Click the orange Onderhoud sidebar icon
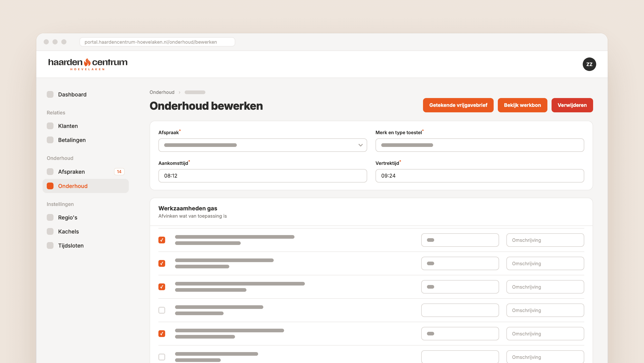This screenshot has height=363, width=644. 50,186
